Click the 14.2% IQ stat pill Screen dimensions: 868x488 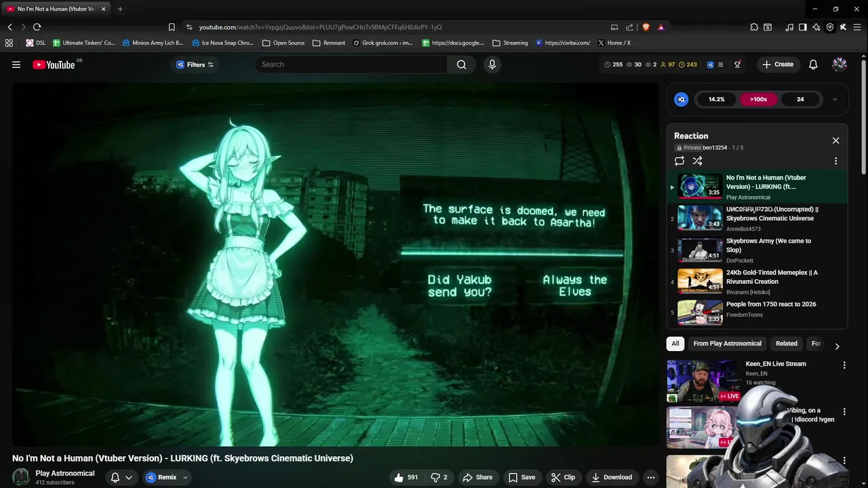point(717,99)
